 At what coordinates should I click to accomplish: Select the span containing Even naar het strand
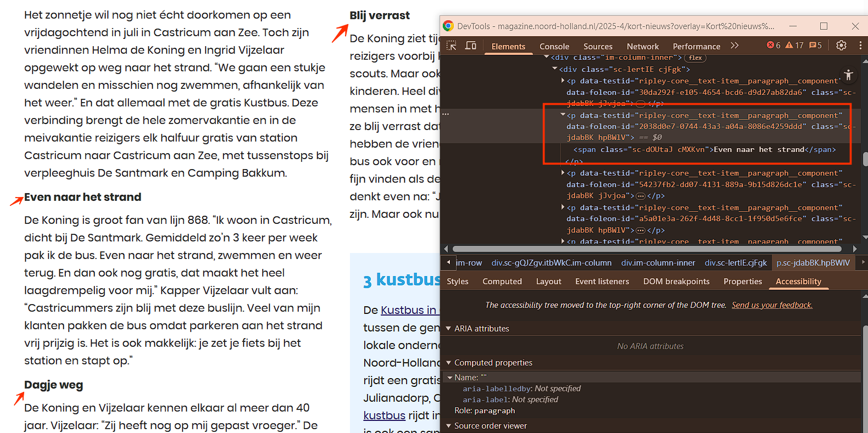(704, 150)
